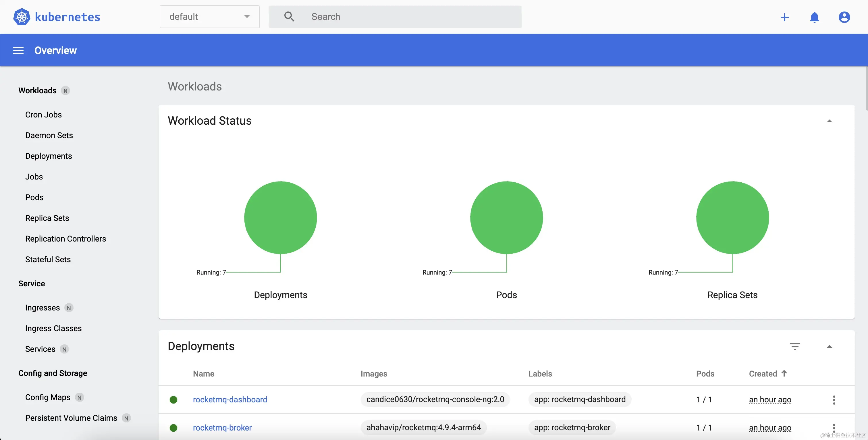Click the rocketmq-broker green status icon
This screenshot has height=440, width=868.
click(173, 428)
